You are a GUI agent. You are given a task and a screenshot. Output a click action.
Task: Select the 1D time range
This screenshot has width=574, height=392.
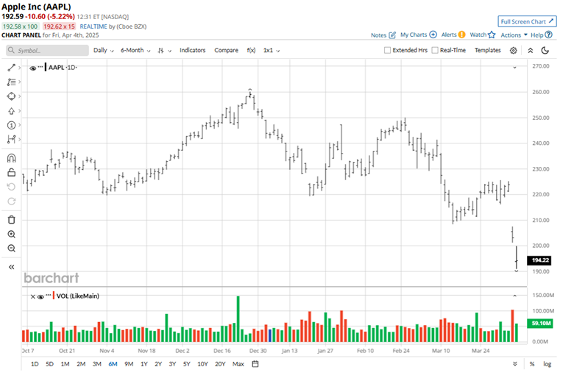pos(35,364)
